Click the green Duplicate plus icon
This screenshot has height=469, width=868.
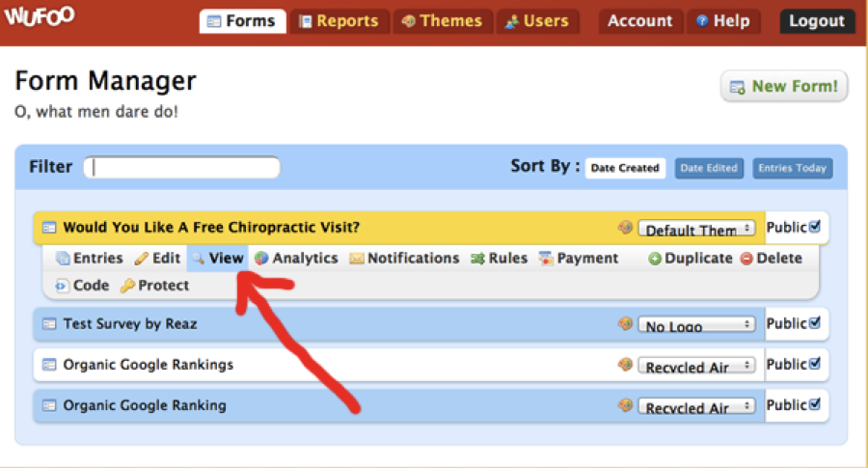pos(655,259)
